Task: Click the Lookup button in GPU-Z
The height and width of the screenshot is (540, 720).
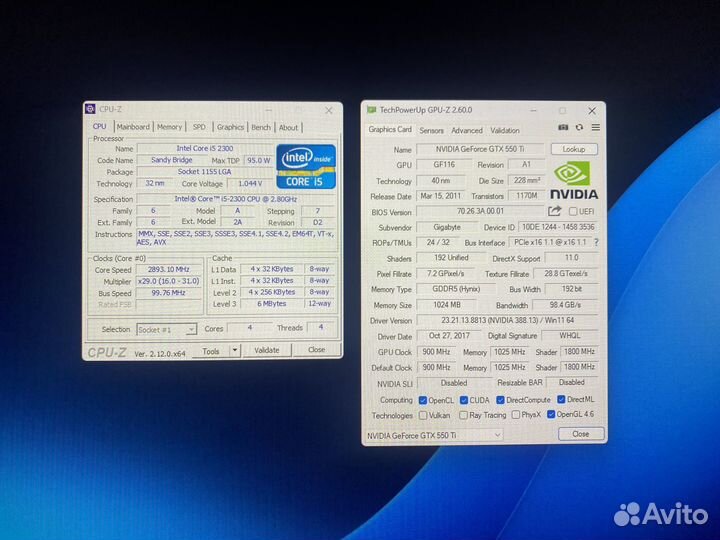Action: (x=574, y=149)
